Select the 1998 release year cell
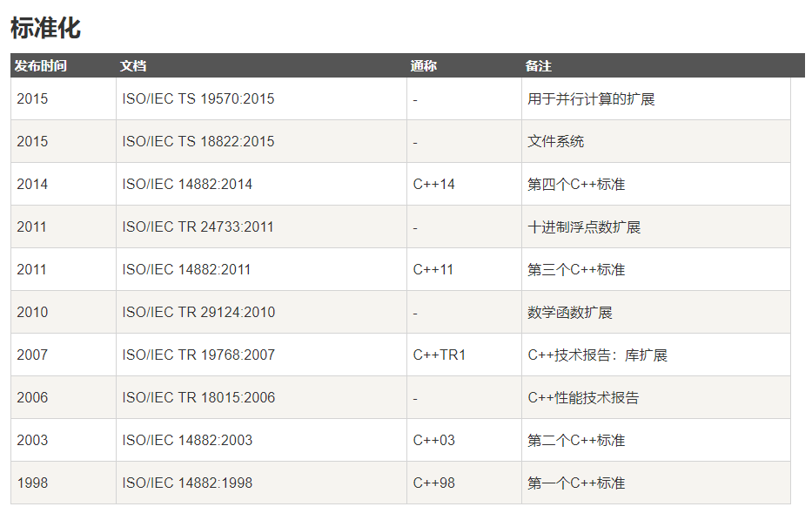This screenshot has height=527, width=812. pos(32,483)
